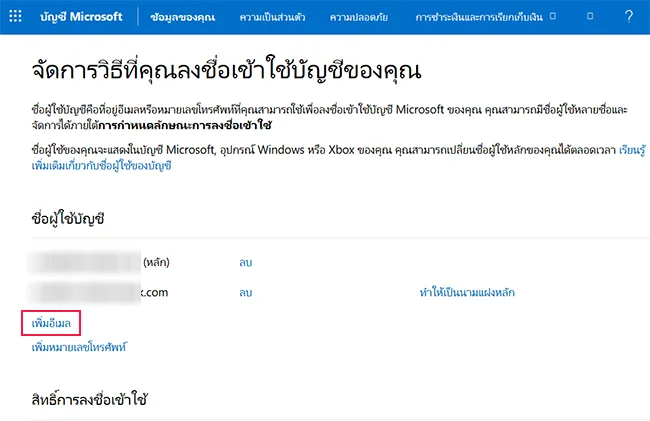Click the เพิ่มหมายเลขโทรศัพท์ link

pyautogui.click(x=79, y=347)
